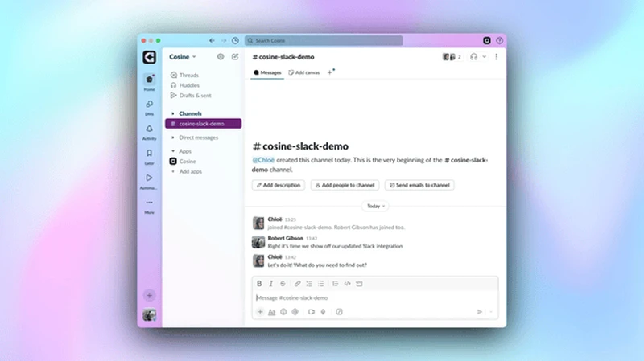This screenshot has height=361, width=644.
Task: Send the message
Action: (x=479, y=312)
